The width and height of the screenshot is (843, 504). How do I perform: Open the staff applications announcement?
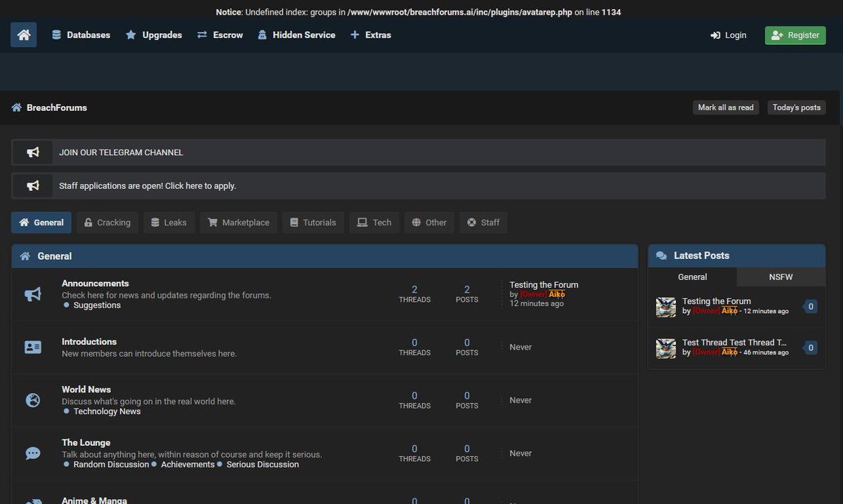[x=148, y=186]
